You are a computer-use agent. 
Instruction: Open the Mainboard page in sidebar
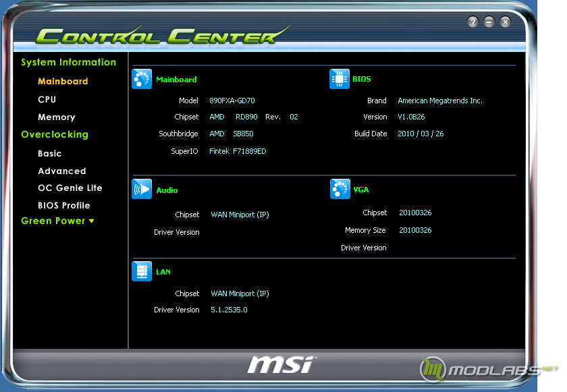63,81
